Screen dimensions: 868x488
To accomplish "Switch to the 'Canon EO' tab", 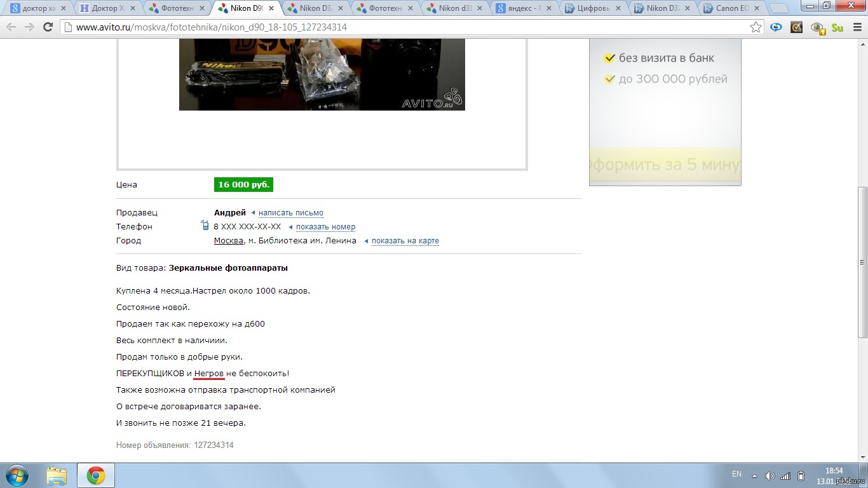I will coord(732,8).
